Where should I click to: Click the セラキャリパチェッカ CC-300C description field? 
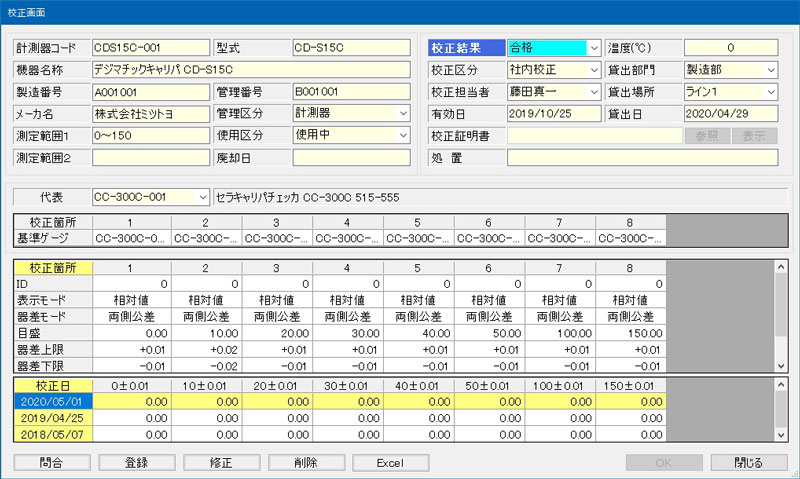click(x=501, y=197)
